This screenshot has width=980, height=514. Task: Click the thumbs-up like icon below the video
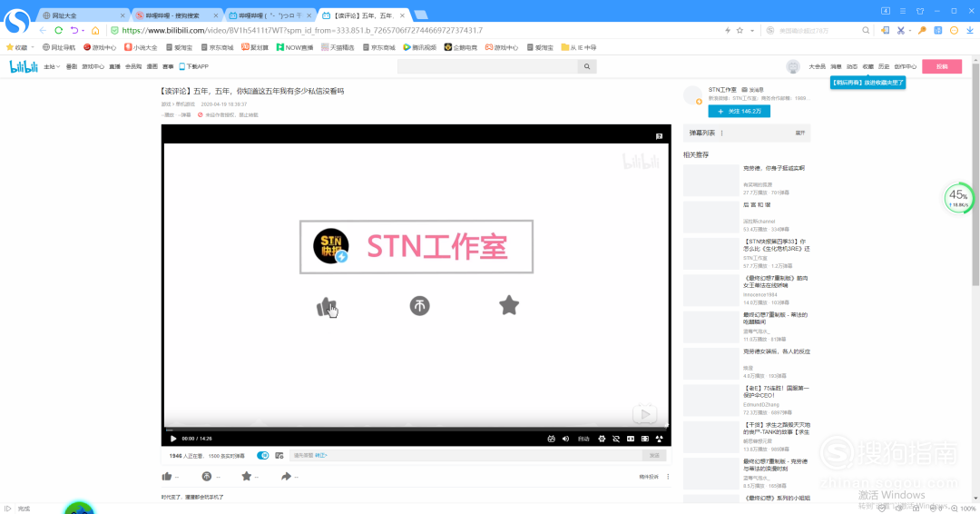pyautogui.click(x=167, y=477)
